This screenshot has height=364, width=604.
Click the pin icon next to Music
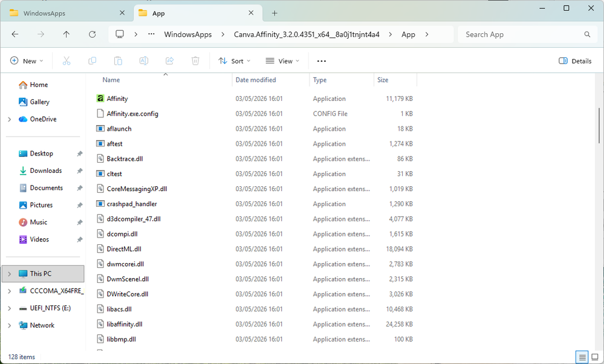tap(79, 223)
